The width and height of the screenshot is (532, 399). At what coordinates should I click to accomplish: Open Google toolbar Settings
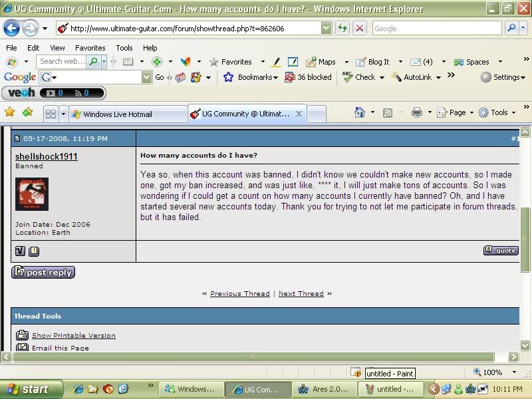pyautogui.click(x=503, y=77)
